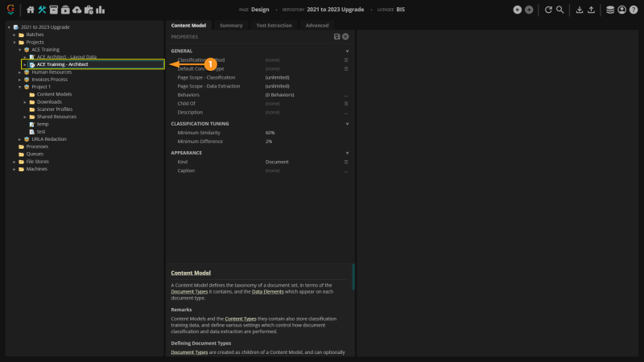644x362 pixels.
Task: Open Child Of list menu
Action: (x=346, y=104)
